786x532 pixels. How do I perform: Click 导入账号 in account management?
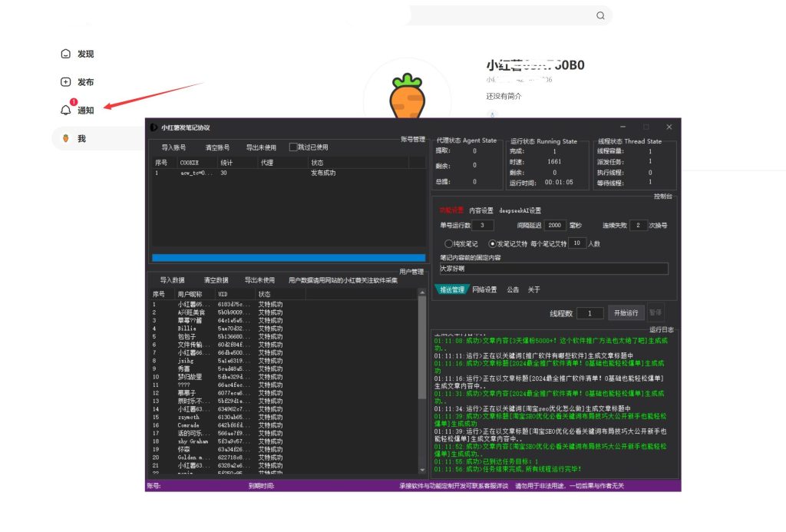173,147
